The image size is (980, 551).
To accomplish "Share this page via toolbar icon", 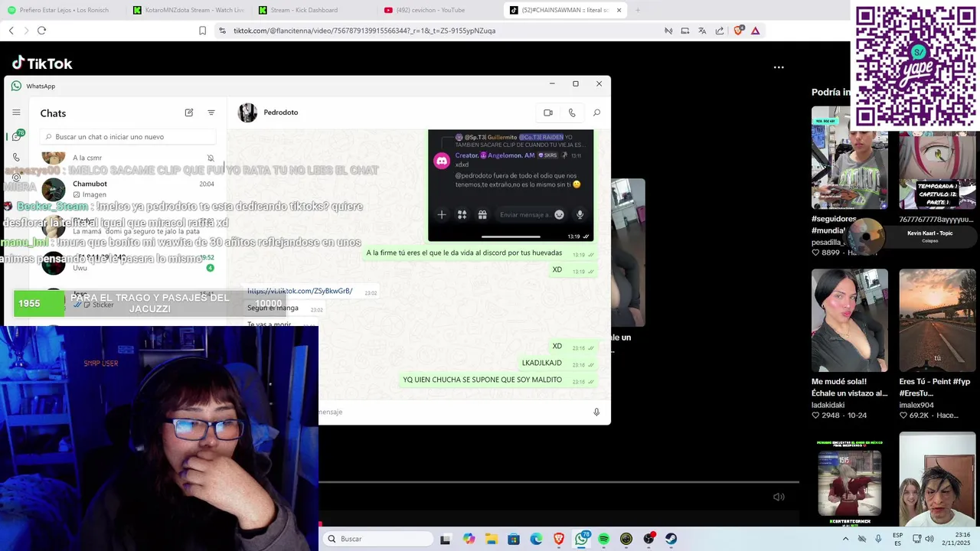I will tap(720, 31).
